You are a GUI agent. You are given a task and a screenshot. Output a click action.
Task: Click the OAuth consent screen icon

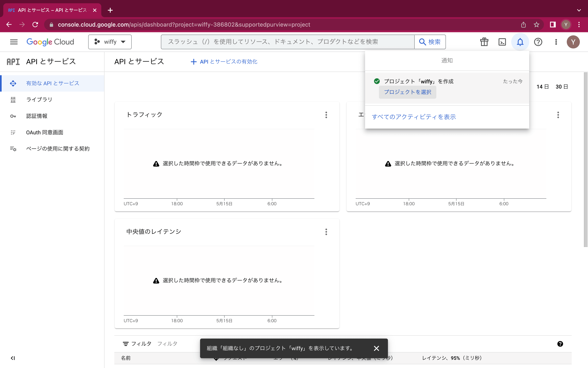13,132
